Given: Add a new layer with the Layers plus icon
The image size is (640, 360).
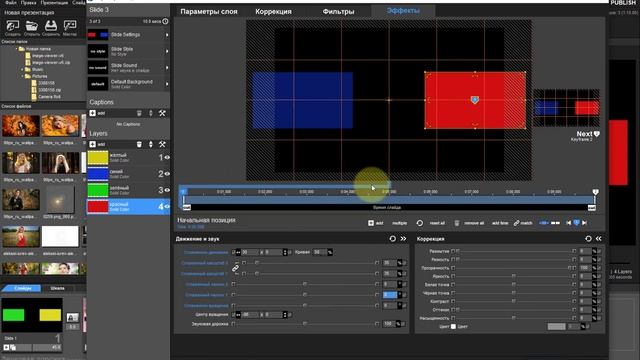Looking at the screenshot, I should [x=93, y=144].
